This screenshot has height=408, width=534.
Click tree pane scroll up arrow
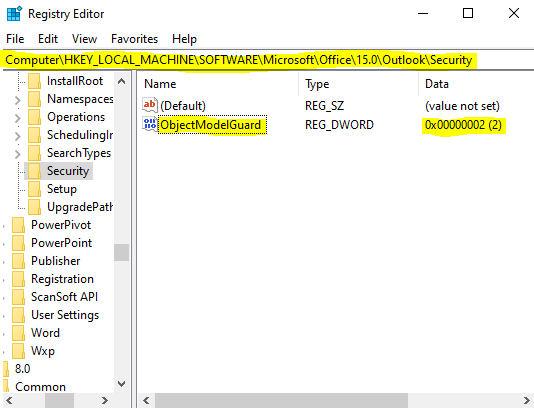(x=122, y=81)
